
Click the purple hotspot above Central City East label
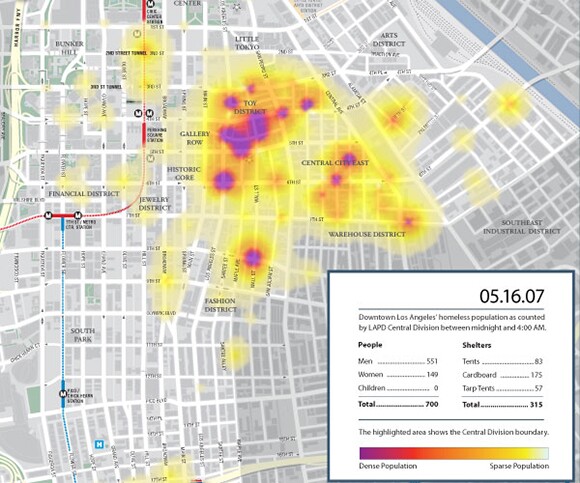click(348, 158)
